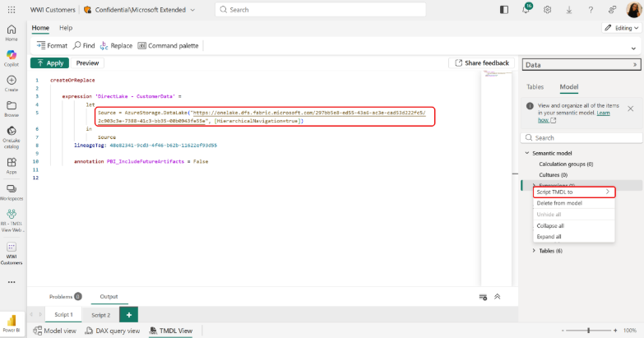Open Apps in the left sidebar
The height and width of the screenshot is (338, 644).
12,166
